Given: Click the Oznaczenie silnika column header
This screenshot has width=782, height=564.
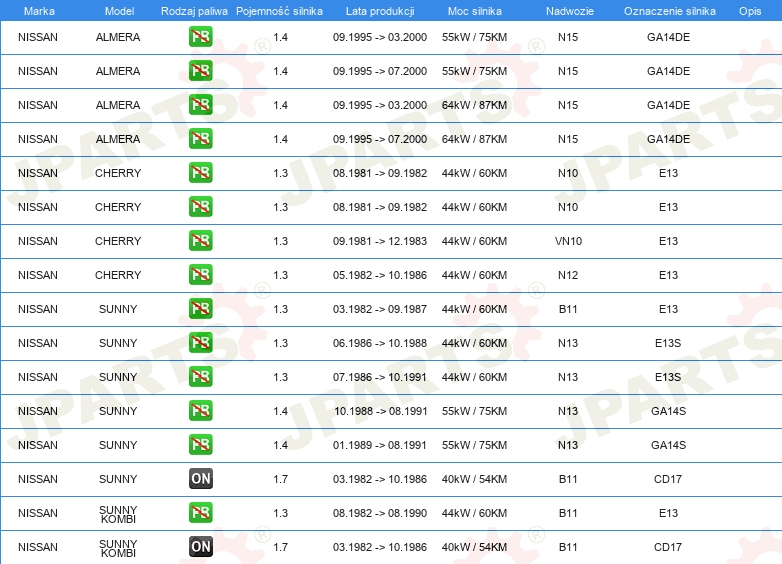Looking at the screenshot, I should coord(669,11).
